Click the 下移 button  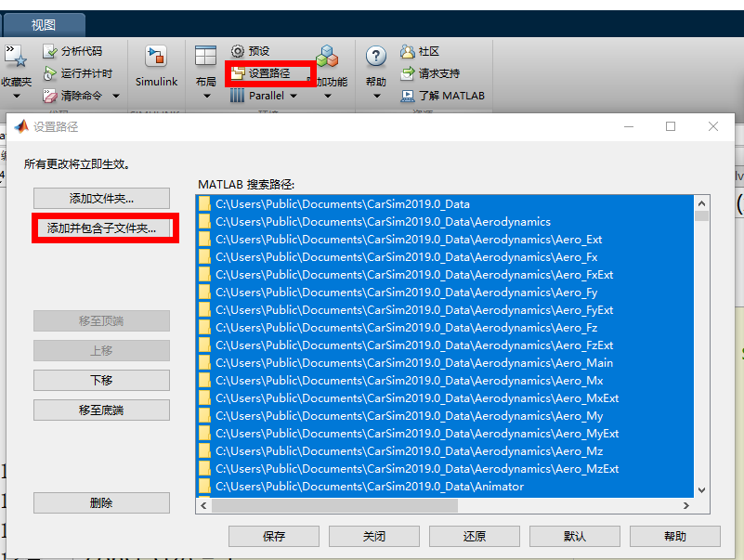point(101,380)
